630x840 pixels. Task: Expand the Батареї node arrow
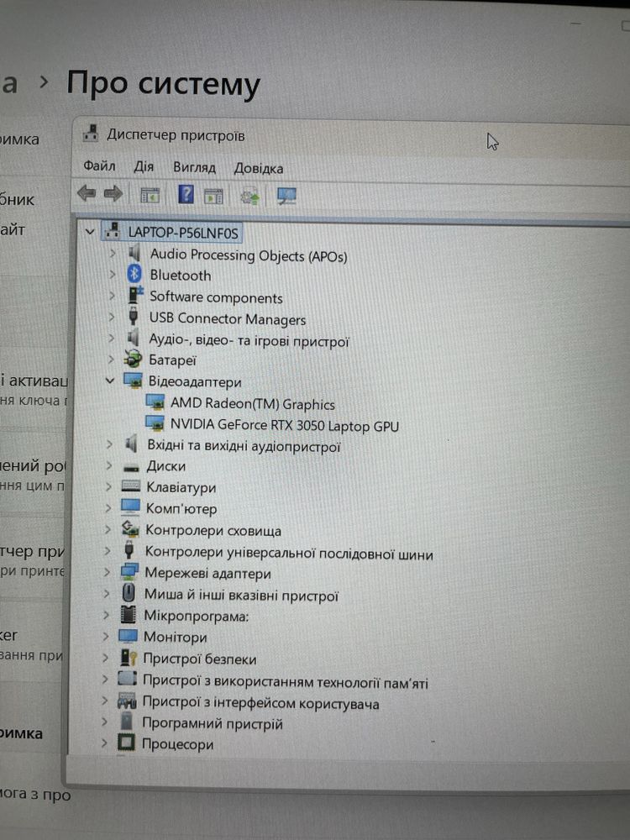(111, 360)
